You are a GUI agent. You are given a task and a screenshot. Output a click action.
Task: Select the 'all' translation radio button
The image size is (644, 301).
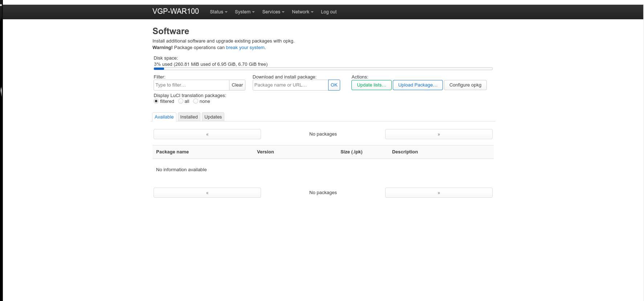(x=181, y=101)
